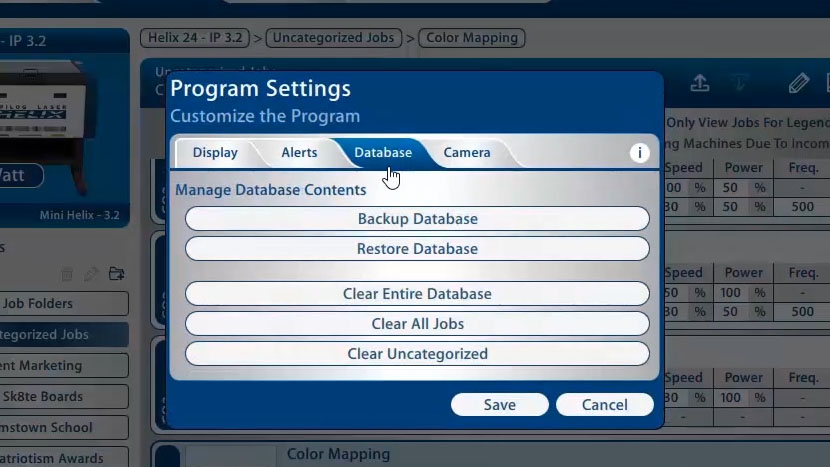Click the dimmed download/import arrow icon
The width and height of the screenshot is (830, 467).
click(x=740, y=84)
